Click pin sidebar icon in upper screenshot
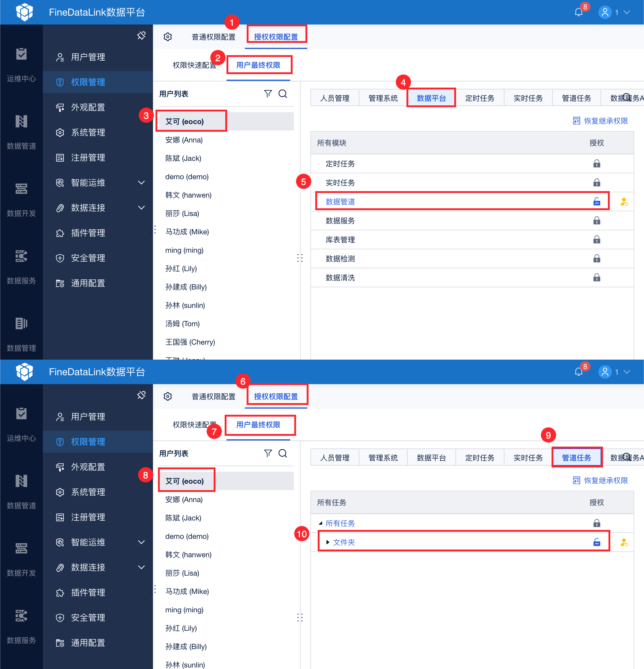Viewport: 644px width, 669px height. tap(141, 36)
